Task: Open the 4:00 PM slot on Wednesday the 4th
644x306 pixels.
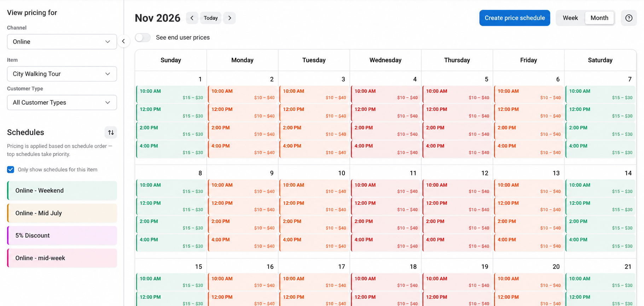Action: [385, 149]
